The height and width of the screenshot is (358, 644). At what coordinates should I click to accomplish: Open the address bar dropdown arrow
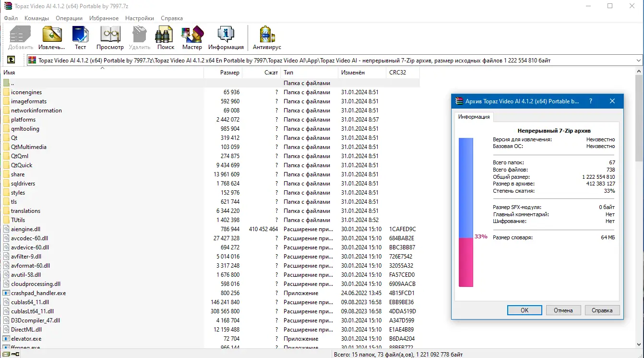(x=639, y=60)
